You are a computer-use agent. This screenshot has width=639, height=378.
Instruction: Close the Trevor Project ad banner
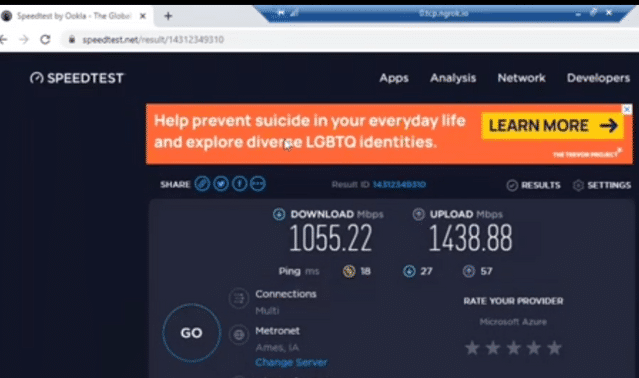[x=627, y=109]
